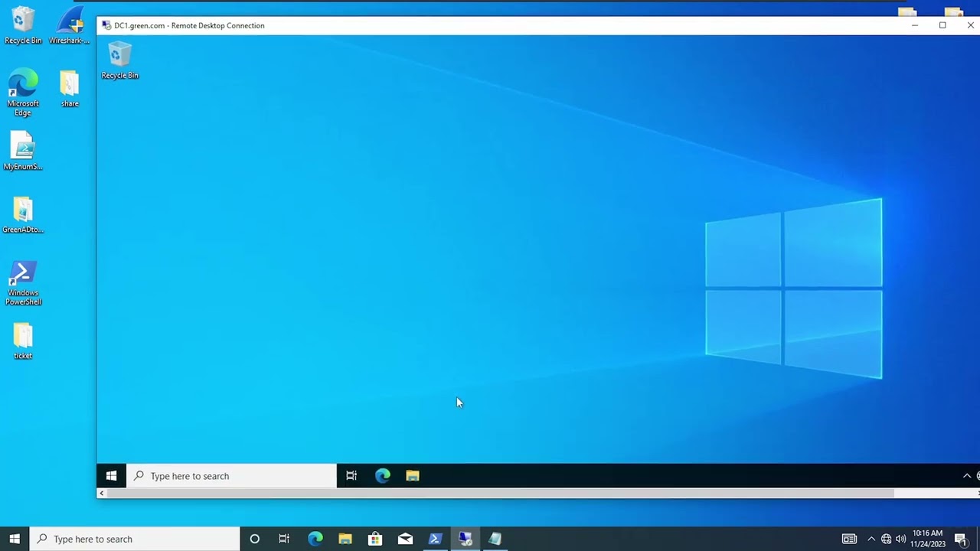Open Task View on the local taskbar
The height and width of the screenshot is (551, 980).
[x=284, y=539]
